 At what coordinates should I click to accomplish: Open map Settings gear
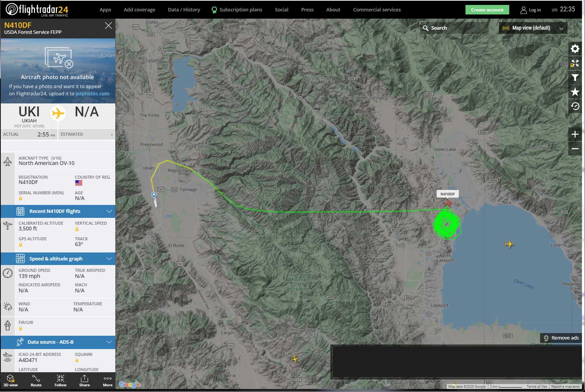click(x=575, y=49)
